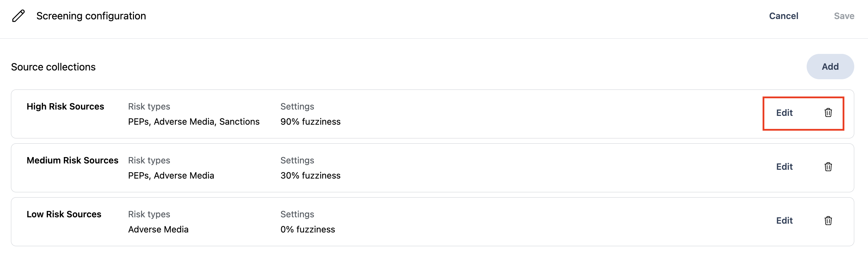Image resolution: width=868 pixels, height=255 pixels.
Task: Edit the Low Risk Sources collection
Action: click(785, 220)
